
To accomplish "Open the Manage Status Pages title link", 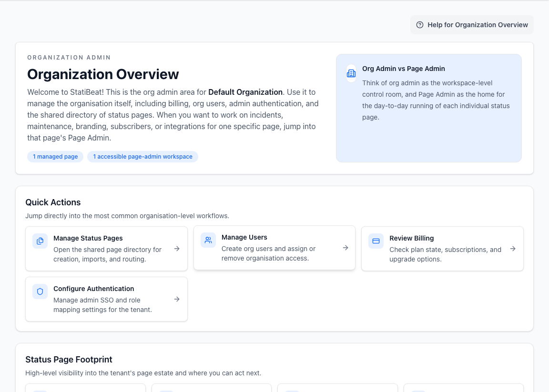I will point(88,238).
